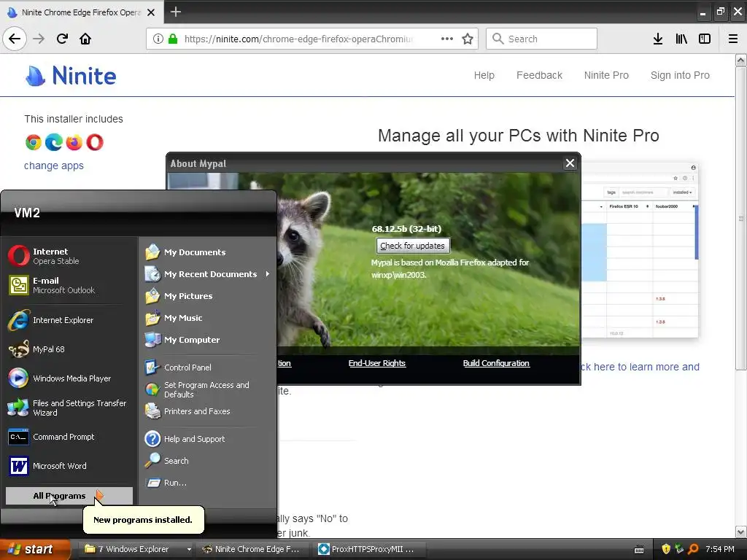Viewport: 747px width, 560px height.
Task: Toggle the sidebar view icon
Action: 705,39
